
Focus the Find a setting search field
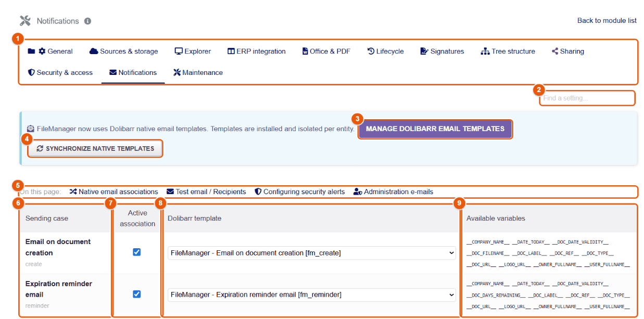pos(587,98)
